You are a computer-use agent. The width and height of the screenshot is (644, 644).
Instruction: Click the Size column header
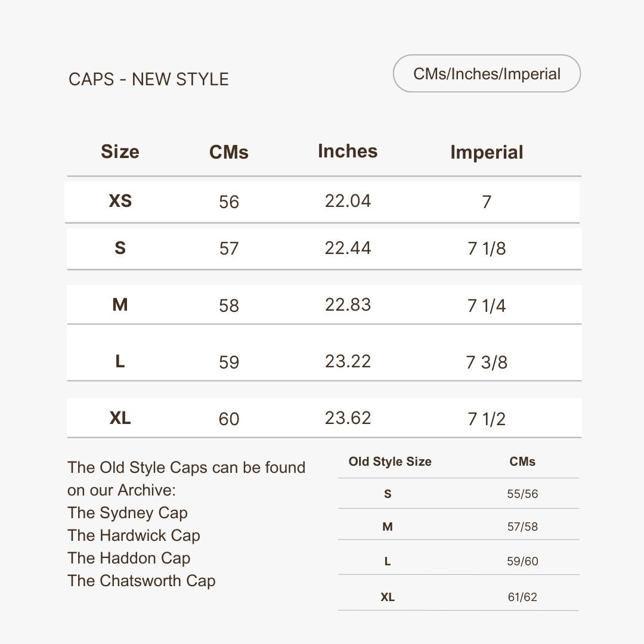click(x=120, y=151)
